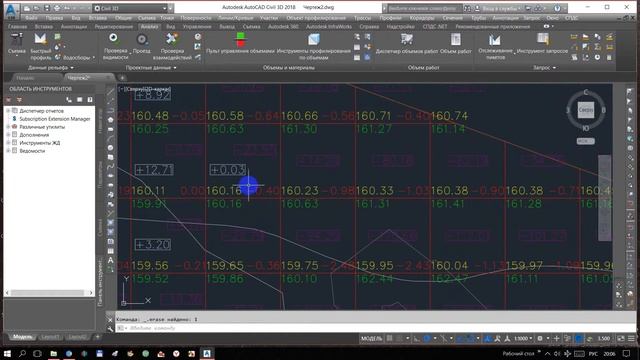The width and height of the screenshot is (640, 360).
Task: Open the 1:1000 annotation scale dropdown
Action: [523, 338]
